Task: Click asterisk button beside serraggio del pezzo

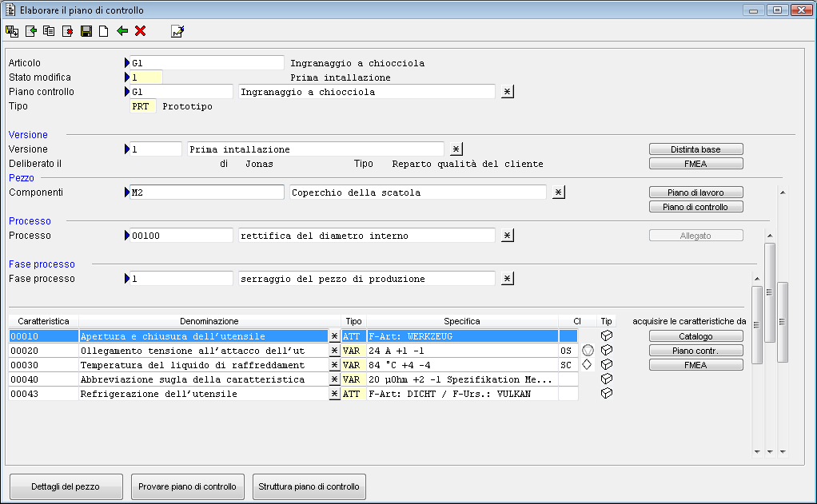Action: pyautogui.click(x=507, y=279)
